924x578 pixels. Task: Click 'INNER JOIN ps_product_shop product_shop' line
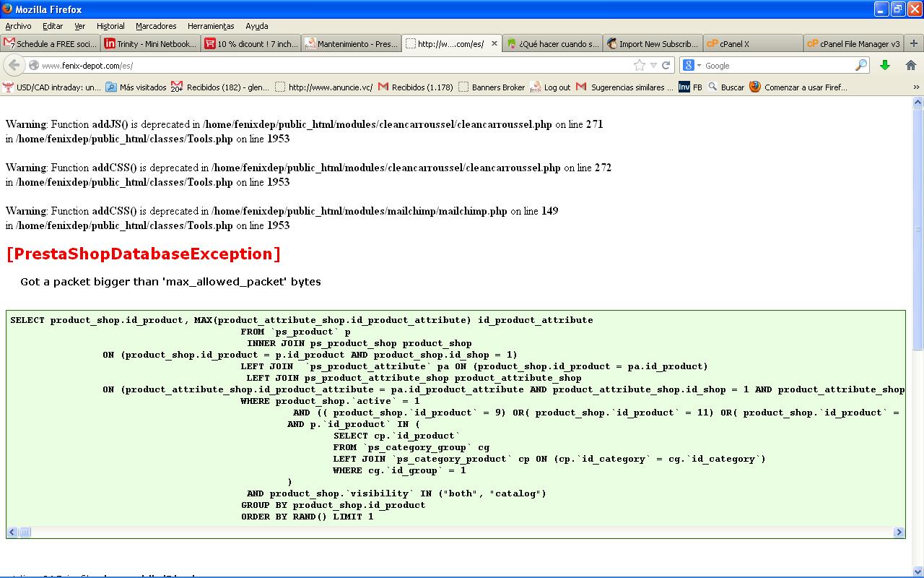[359, 343]
